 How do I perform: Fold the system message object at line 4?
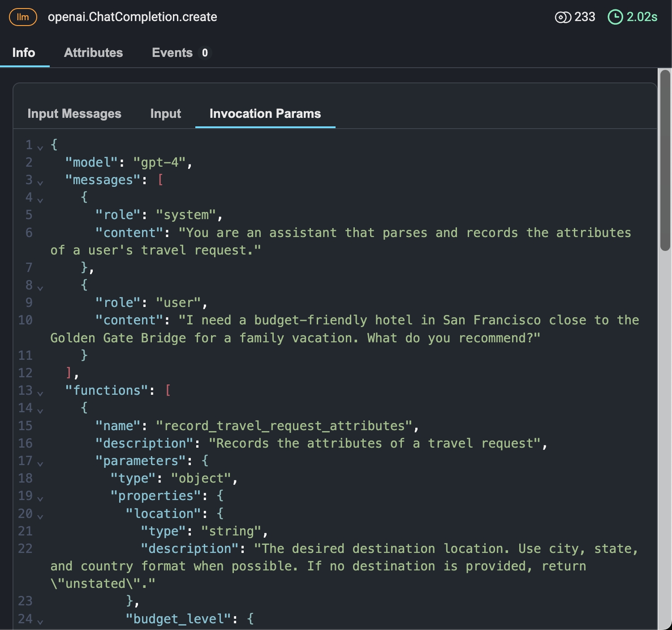pyautogui.click(x=40, y=200)
